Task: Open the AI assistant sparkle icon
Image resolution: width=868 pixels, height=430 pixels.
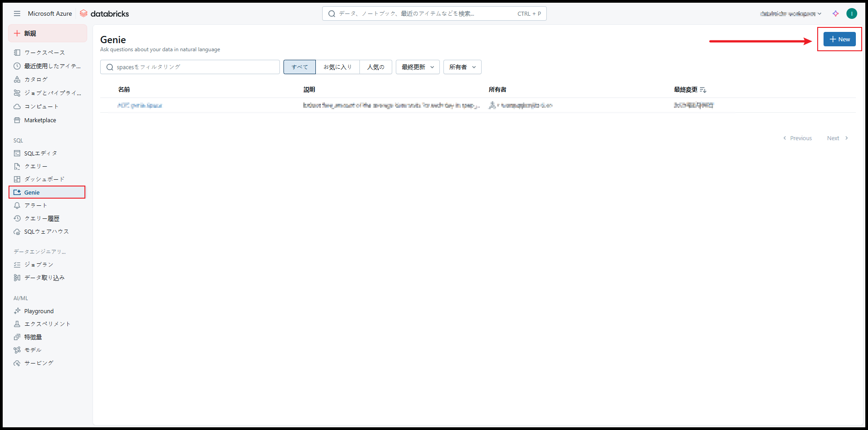Action: pyautogui.click(x=836, y=13)
